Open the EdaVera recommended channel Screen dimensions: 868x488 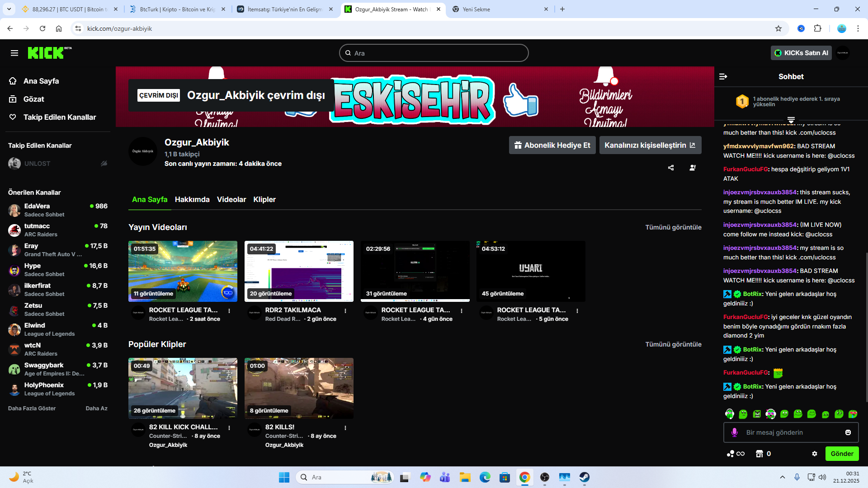tap(58, 210)
